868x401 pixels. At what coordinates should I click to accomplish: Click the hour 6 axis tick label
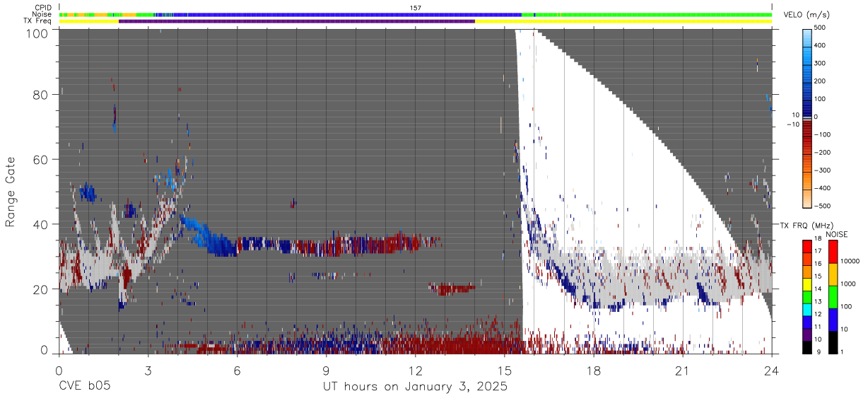tap(237, 370)
